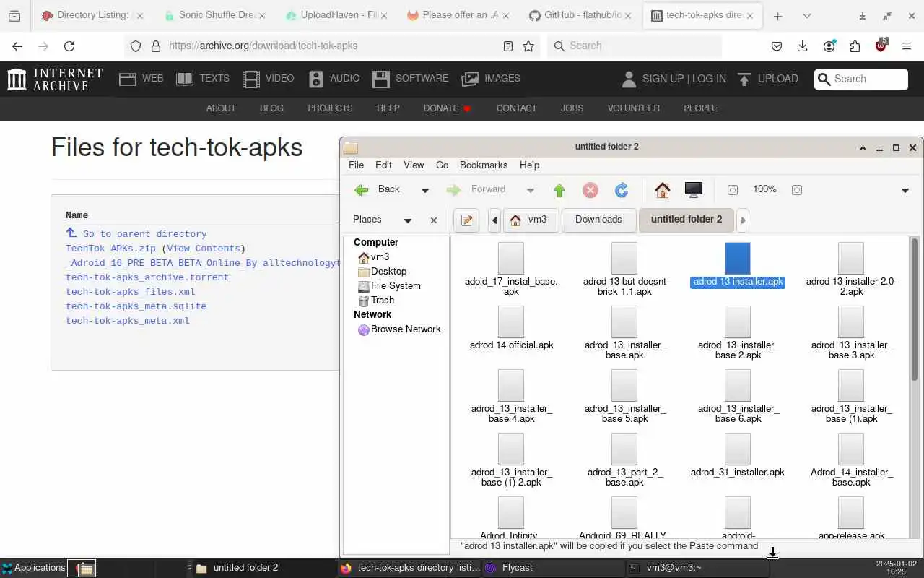The height and width of the screenshot is (578, 924).
Task: Open the view mode dropdown in toolbar
Action: click(x=905, y=191)
